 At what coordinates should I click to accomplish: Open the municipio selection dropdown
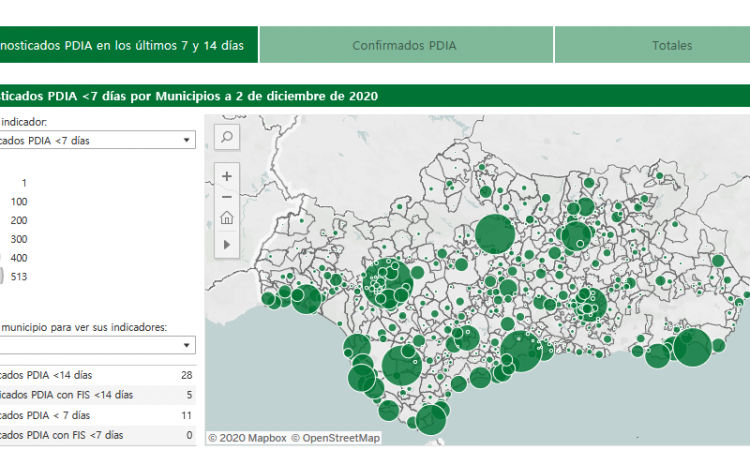pyautogui.click(x=97, y=345)
